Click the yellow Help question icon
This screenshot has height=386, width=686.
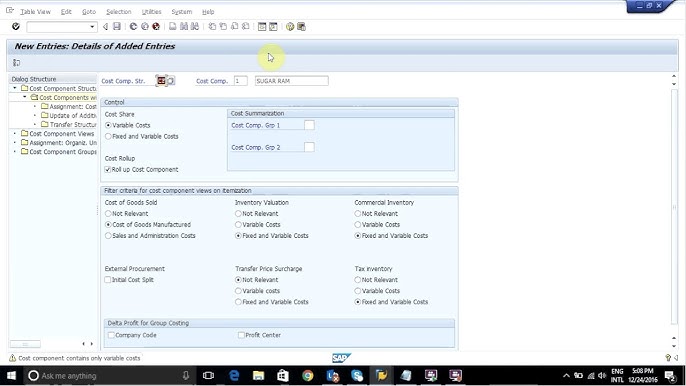[290, 27]
